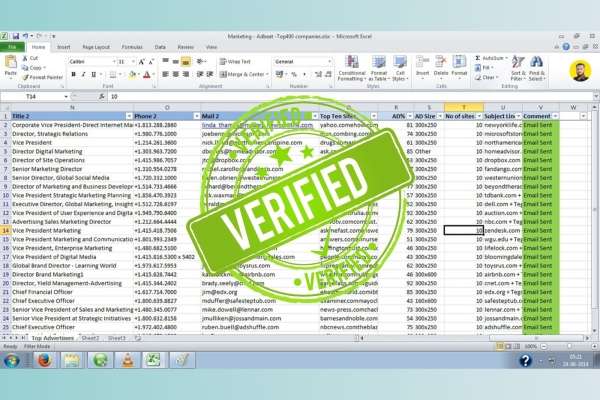Toggle Bold formatting
Image resolution: width=600 pixels, height=400 pixels.
click(x=73, y=74)
